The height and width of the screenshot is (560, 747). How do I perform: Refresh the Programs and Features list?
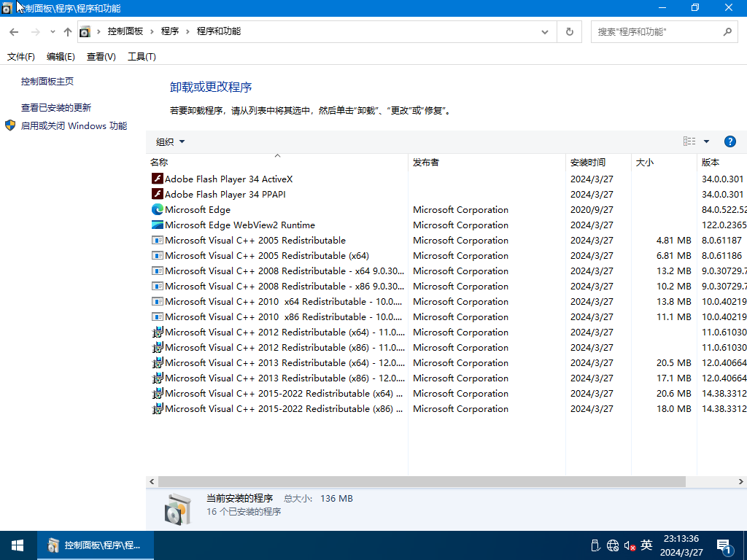569,32
